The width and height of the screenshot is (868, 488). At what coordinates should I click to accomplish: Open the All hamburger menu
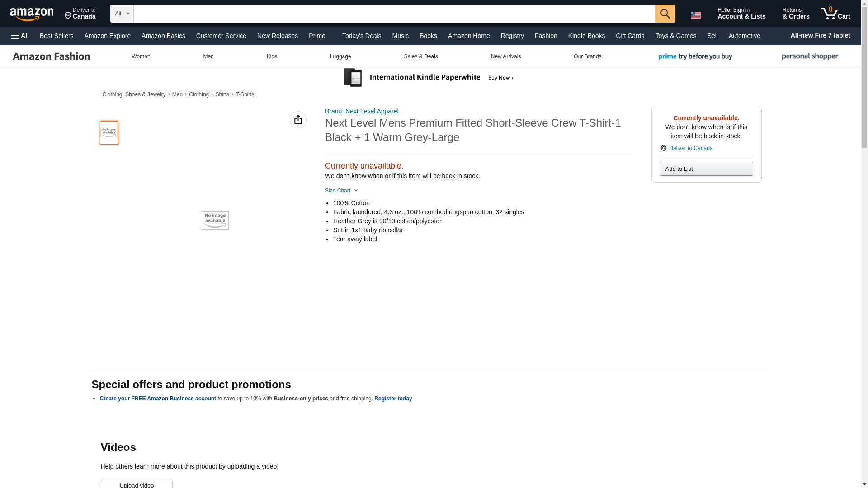pyautogui.click(x=20, y=36)
